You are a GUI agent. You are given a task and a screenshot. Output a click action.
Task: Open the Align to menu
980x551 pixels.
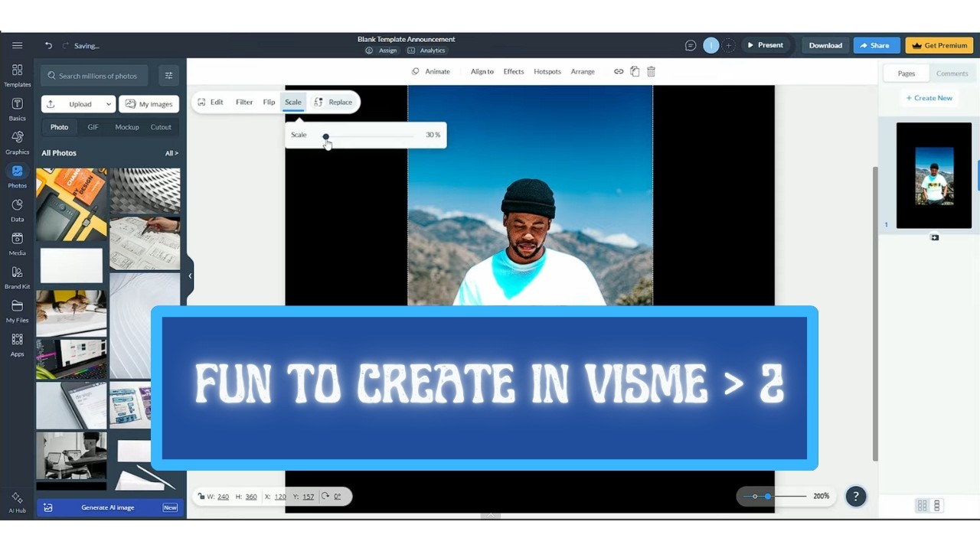482,71
